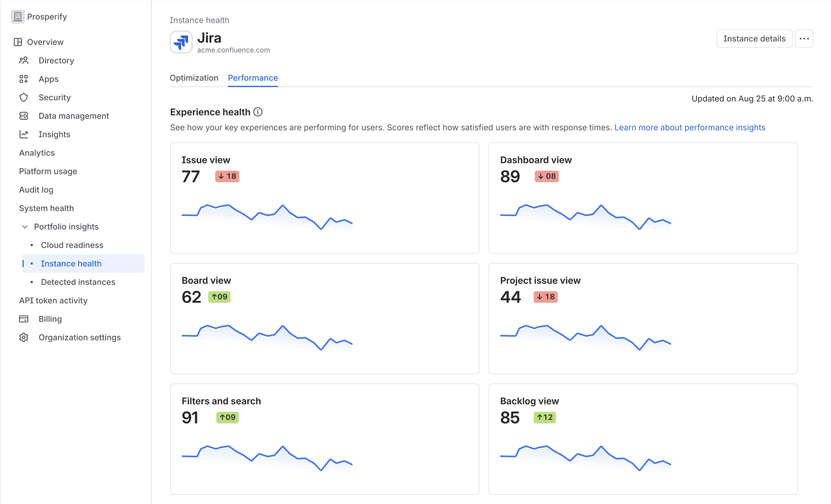831x504 pixels.
Task: Click the Apps grid icon
Action: (23, 79)
